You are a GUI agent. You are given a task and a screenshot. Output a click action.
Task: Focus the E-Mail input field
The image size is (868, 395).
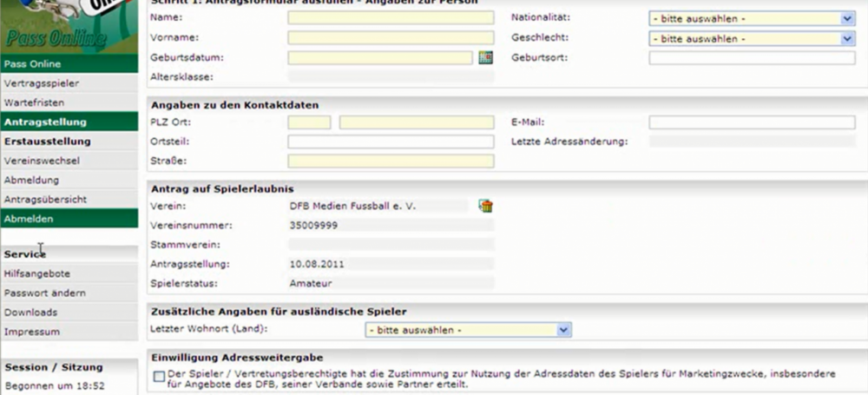point(753,122)
